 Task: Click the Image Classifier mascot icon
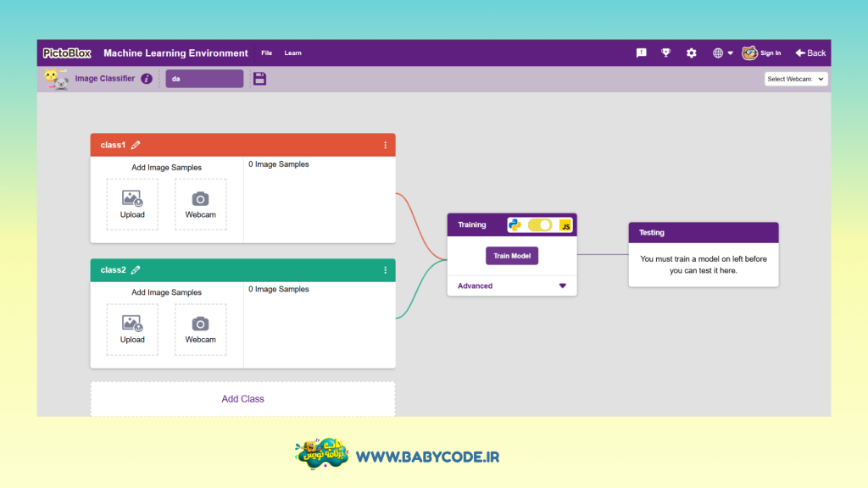(x=56, y=79)
